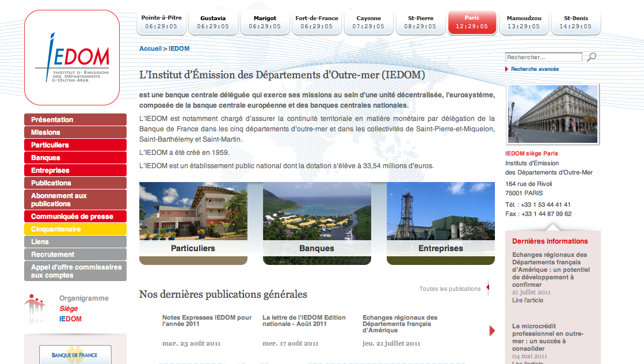
Task: Click the fax number +33 1 44 87 99 62
Action: click(x=546, y=214)
